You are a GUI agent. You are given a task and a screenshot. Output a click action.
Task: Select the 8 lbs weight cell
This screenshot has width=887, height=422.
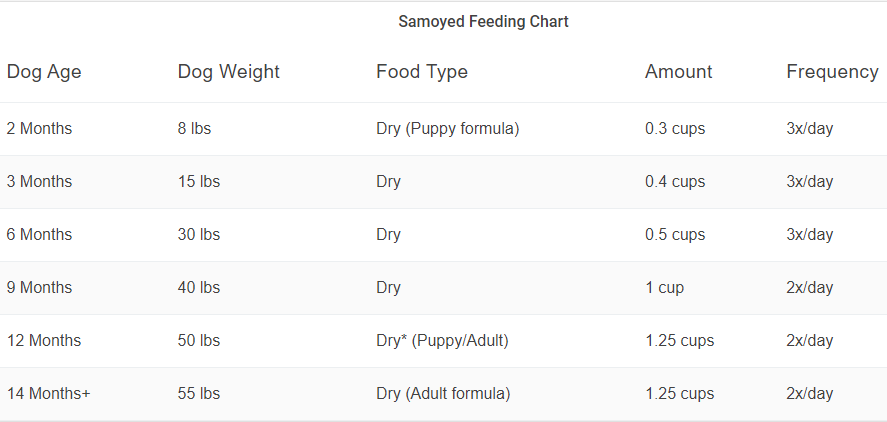tap(194, 129)
